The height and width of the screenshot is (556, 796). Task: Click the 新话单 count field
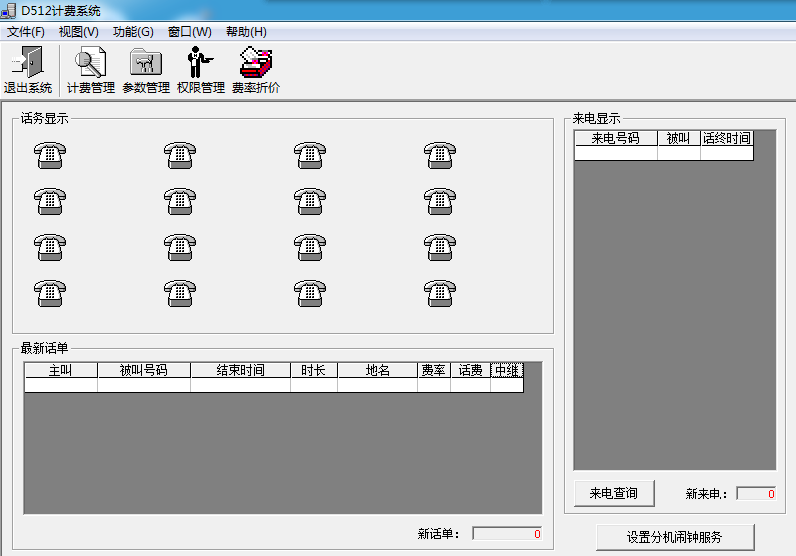point(507,533)
